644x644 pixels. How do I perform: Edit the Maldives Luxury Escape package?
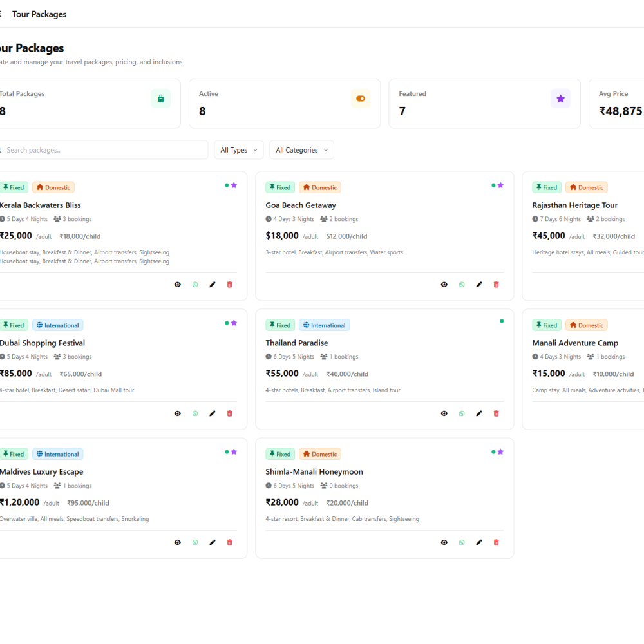click(213, 542)
